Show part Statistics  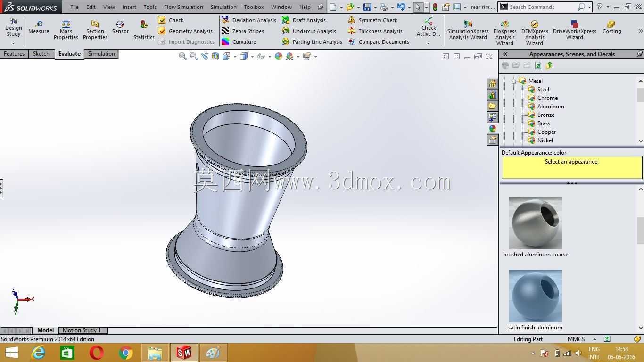(x=144, y=30)
